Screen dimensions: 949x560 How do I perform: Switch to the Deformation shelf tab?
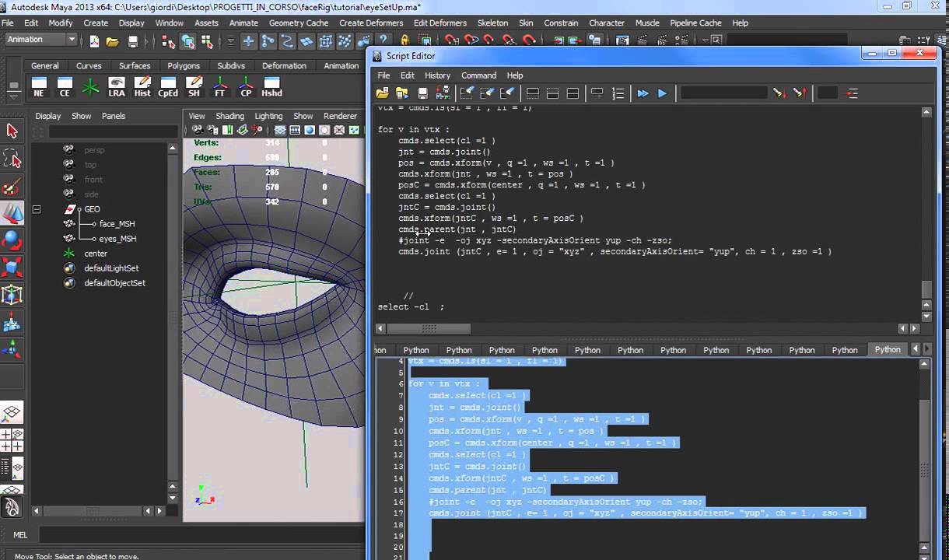tap(284, 66)
